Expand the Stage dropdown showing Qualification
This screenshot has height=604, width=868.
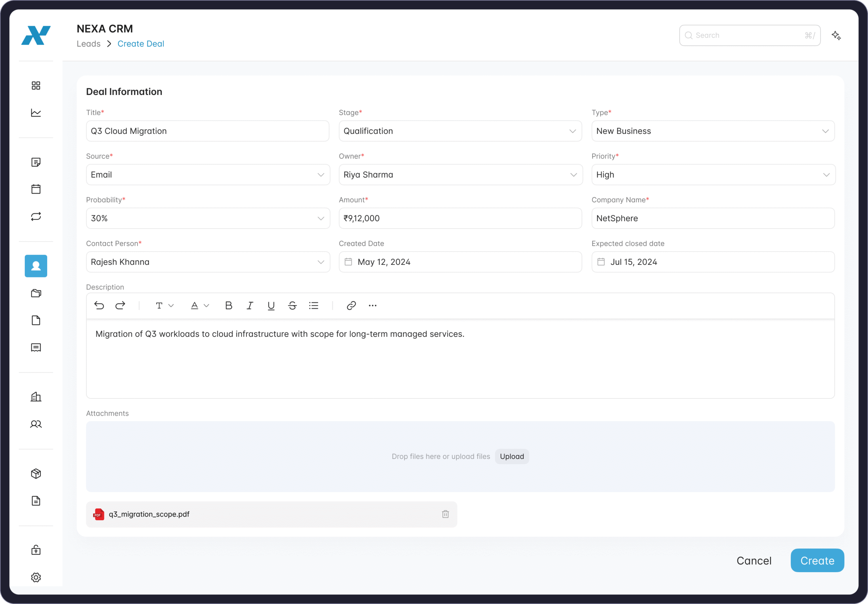click(460, 131)
